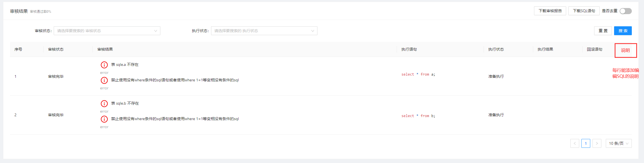644x163 pixels.
Task: Click the 审核结果 column header
Action: tap(105, 49)
